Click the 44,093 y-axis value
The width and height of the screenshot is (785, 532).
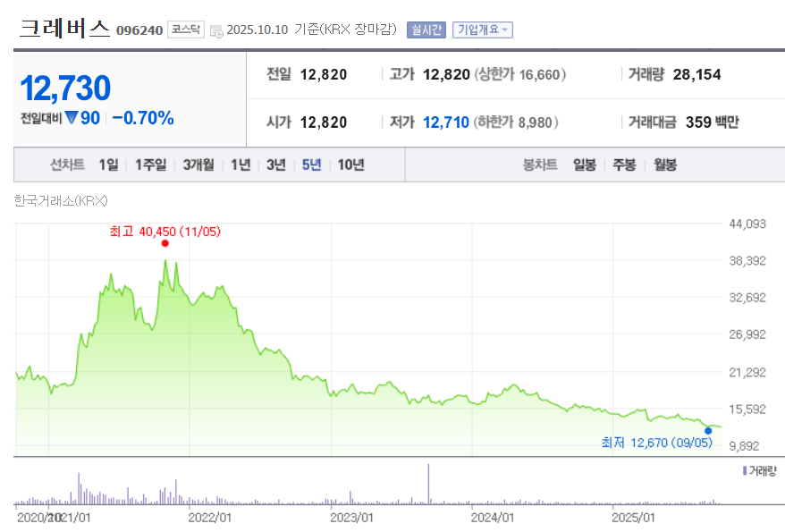747,224
